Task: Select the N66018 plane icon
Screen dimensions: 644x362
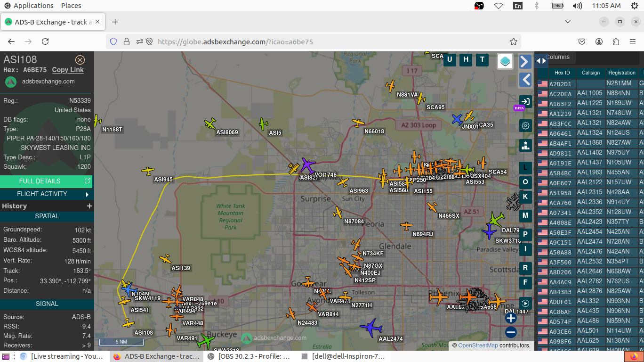Action: coord(358,123)
